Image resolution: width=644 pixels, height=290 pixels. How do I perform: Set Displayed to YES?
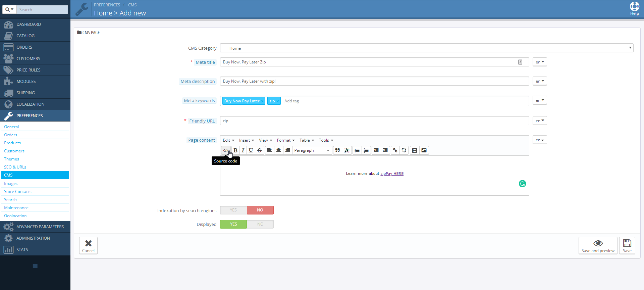point(233,224)
